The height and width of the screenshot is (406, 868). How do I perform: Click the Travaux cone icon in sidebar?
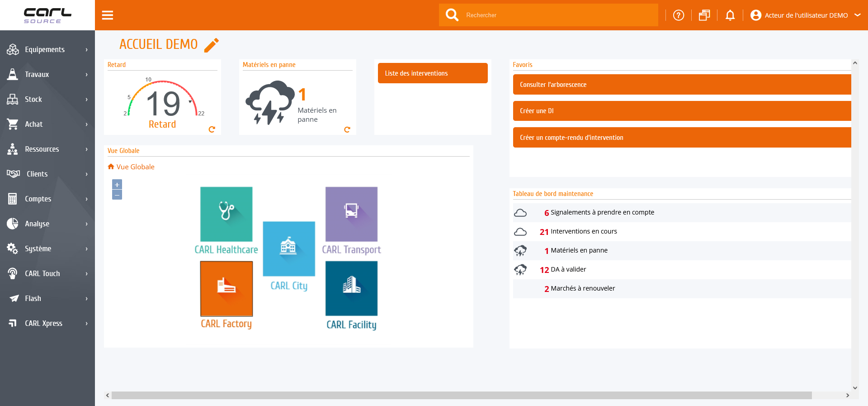13,74
